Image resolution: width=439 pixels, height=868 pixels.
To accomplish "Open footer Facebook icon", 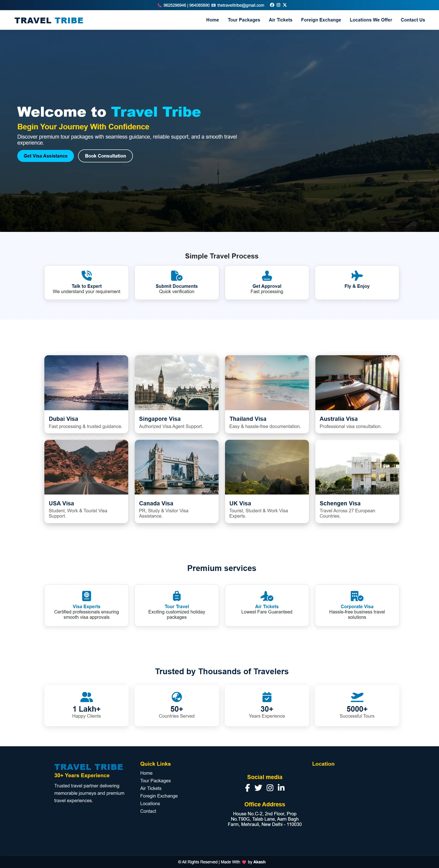I will point(247,787).
